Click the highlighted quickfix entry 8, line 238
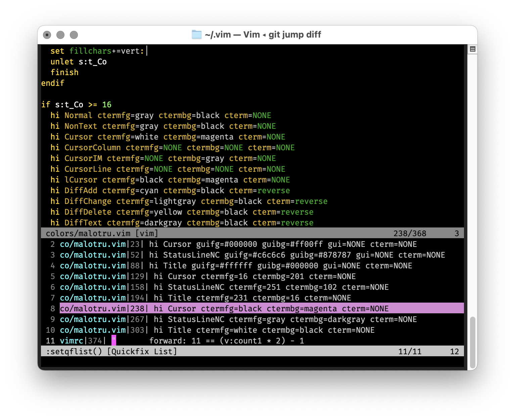This screenshot has width=515, height=420. [252, 309]
